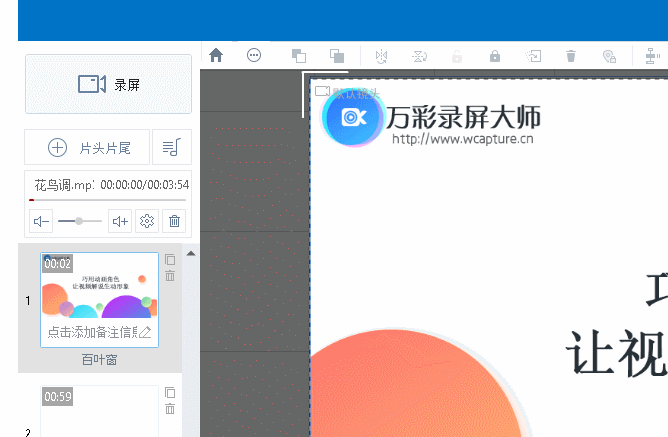This screenshot has height=437, width=668.
Task: Click the 片头片尾 intro/outro button
Action: tap(87, 148)
